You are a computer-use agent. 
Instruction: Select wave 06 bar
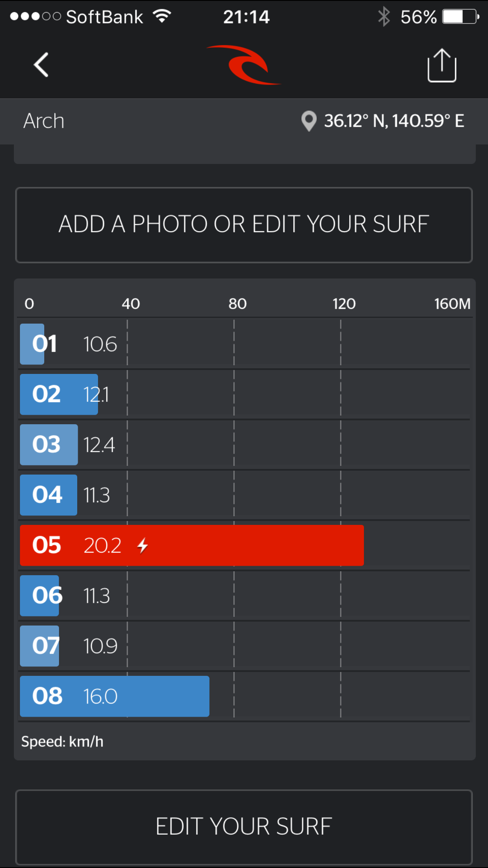point(39,596)
